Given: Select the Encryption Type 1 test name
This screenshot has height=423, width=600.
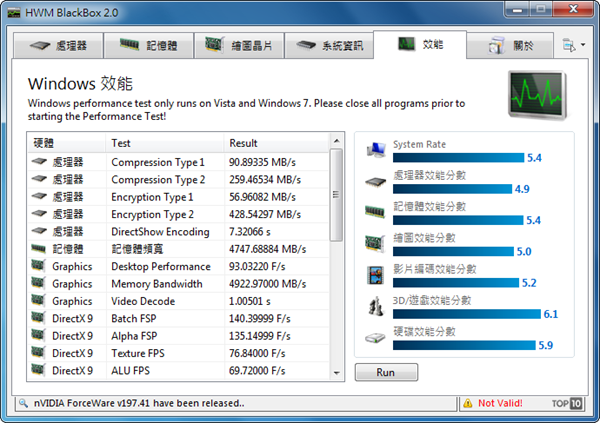Looking at the screenshot, I should click(152, 197).
